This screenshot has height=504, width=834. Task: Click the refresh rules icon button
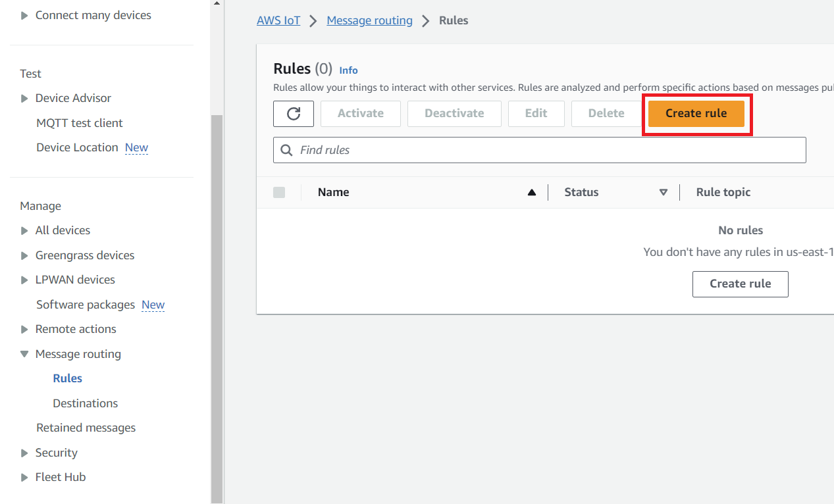[x=294, y=113]
